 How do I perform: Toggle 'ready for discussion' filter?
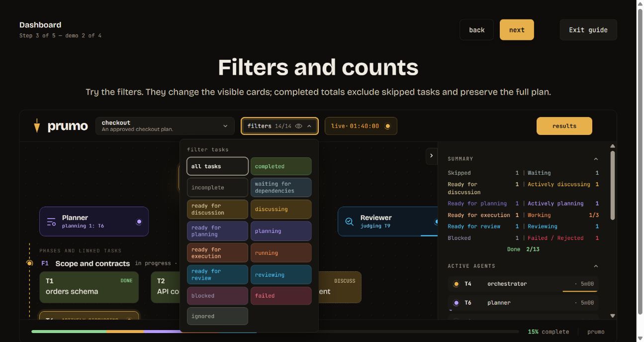pyautogui.click(x=217, y=209)
